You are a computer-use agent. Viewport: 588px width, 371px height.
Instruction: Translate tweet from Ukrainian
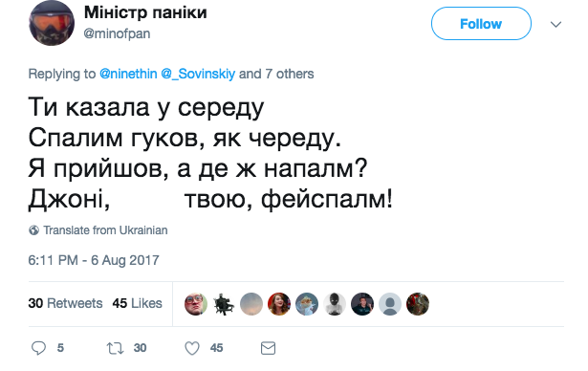pyautogui.click(x=105, y=229)
